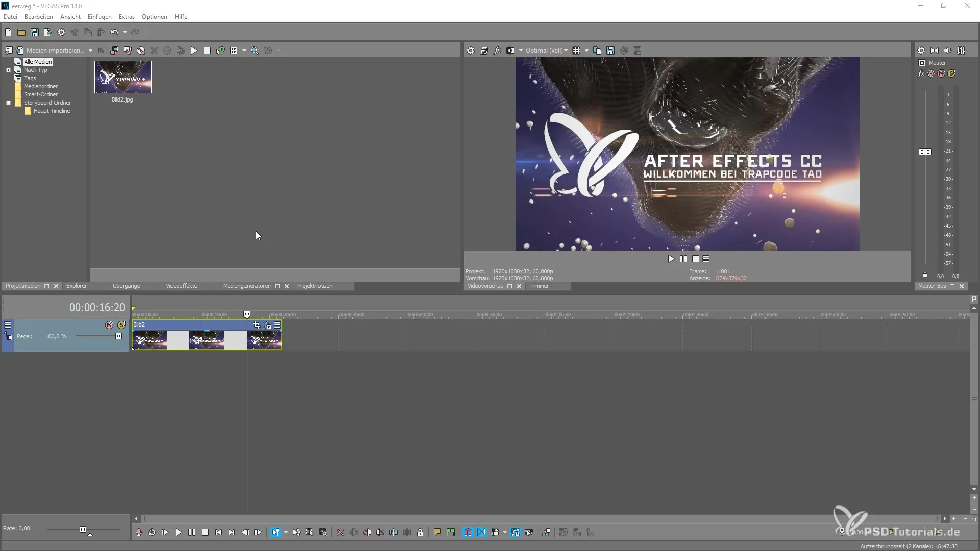Open the Project Media views dropdown arrow
Screen dimensions: 980x551
coord(244,51)
